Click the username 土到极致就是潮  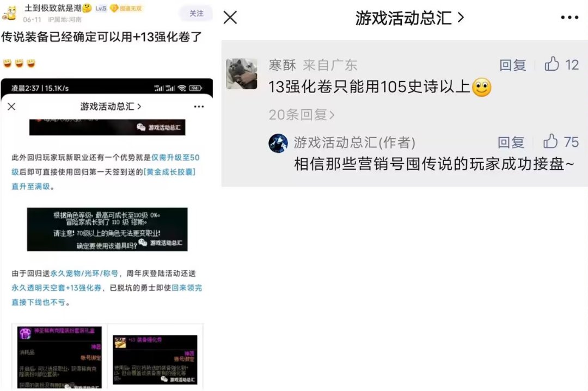53,8
